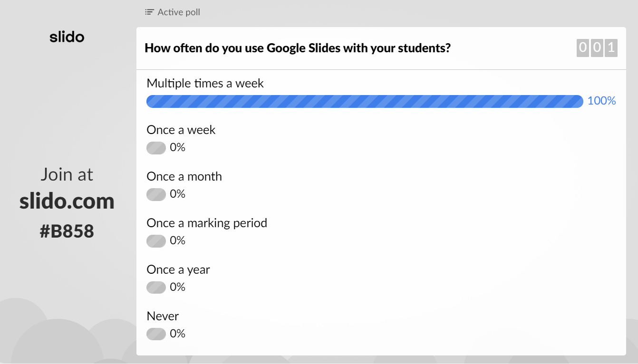Click the event code #B858

tap(67, 231)
